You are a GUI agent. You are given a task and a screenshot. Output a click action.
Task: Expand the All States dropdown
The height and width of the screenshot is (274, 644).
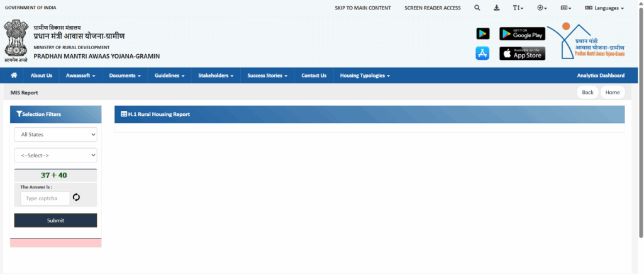(x=55, y=134)
